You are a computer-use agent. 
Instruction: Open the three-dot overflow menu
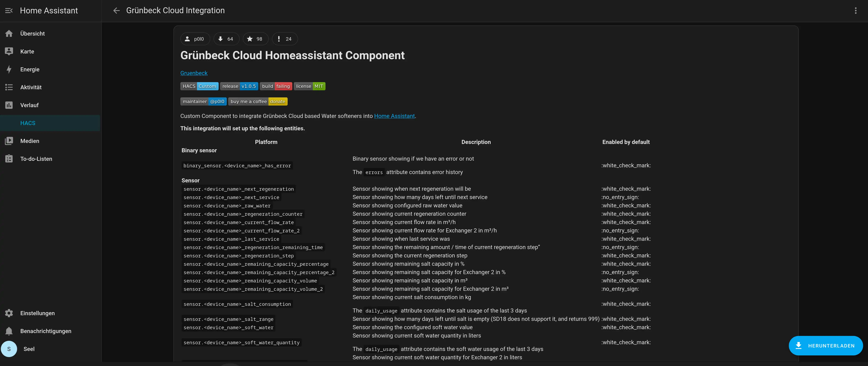coord(855,11)
